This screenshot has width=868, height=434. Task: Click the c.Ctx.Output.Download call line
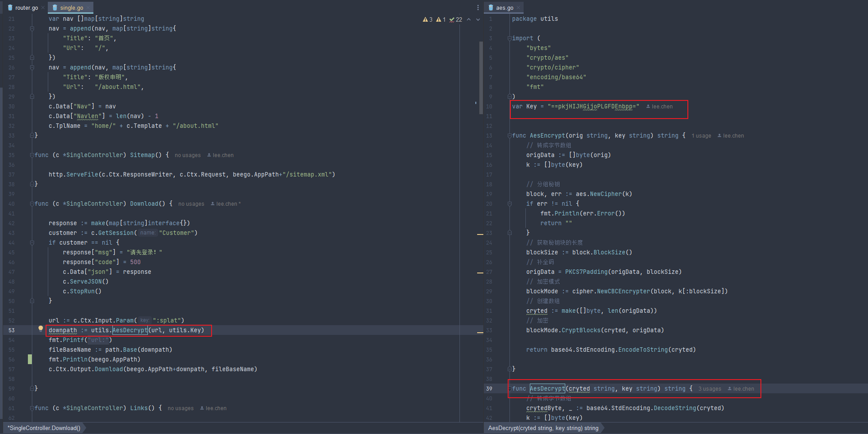[x=153, y=369]
